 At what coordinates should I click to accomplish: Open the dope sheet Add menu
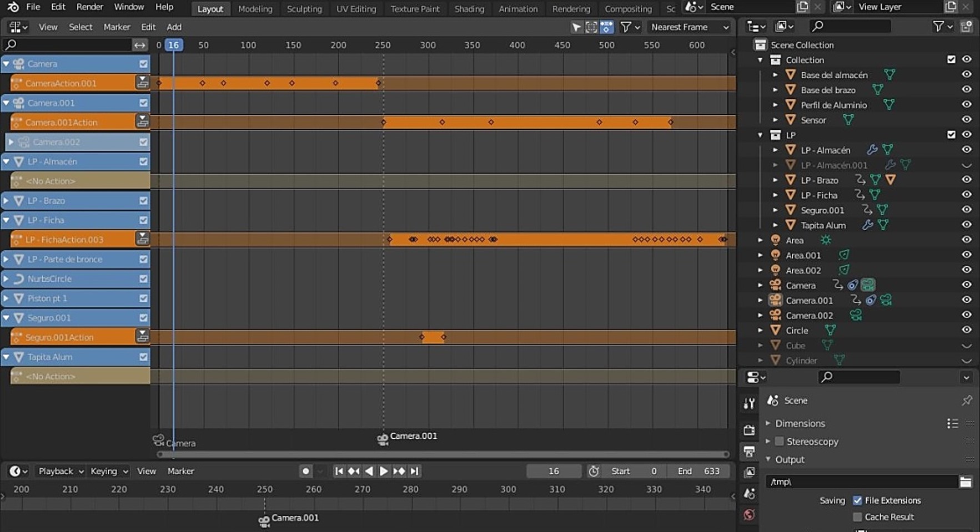point(174,27)
